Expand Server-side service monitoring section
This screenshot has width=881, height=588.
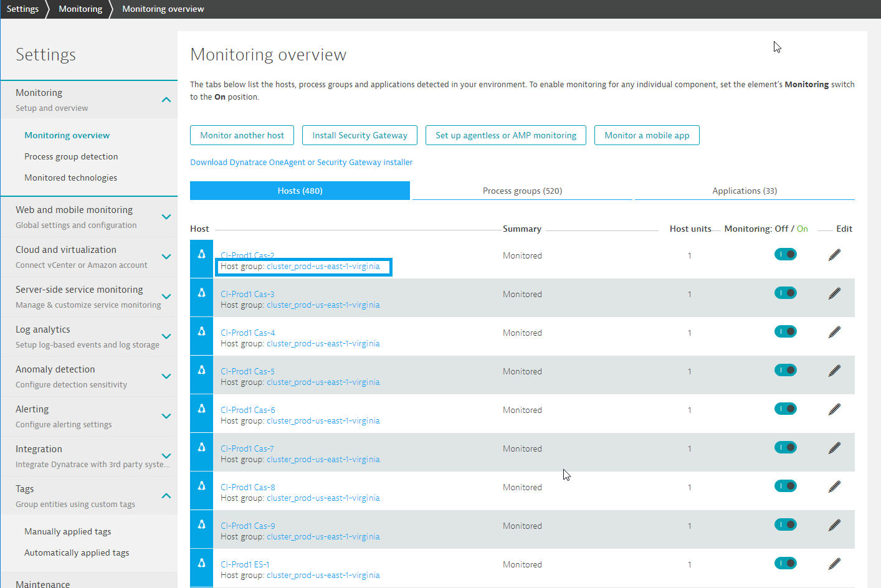pyautogui.click(x=166, y=296)
